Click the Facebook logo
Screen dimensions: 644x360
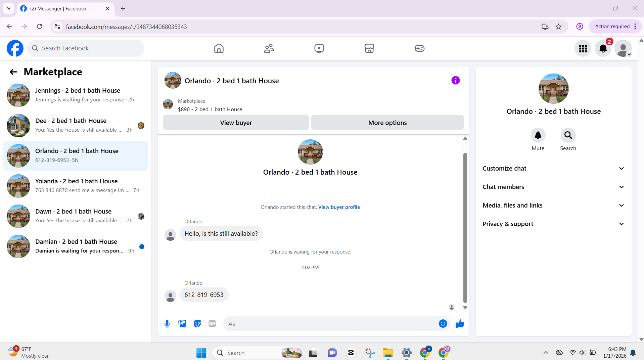(x=15, y=48)
